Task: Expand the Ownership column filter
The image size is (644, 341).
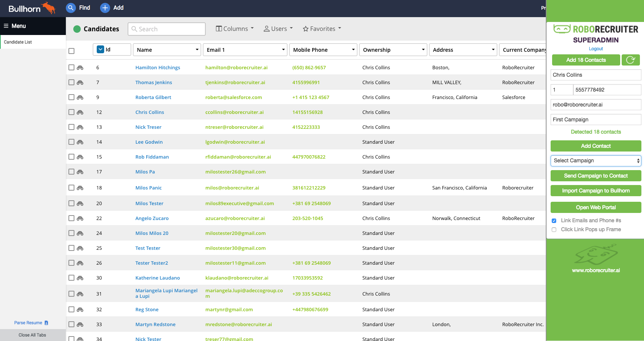Action: [x=423, y=50]
